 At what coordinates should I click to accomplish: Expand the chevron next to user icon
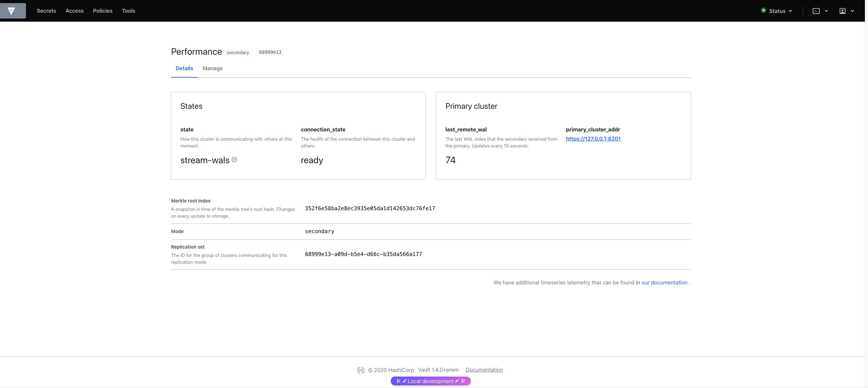point(853,11)
